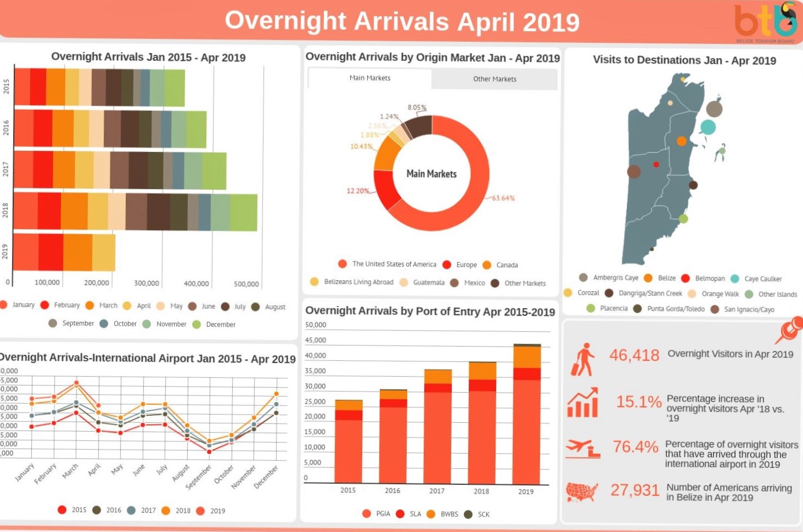This screenshot has width=803, height=532.
Task: Toggle the 2019 line series legend
Action: click(x=211, y=511)
